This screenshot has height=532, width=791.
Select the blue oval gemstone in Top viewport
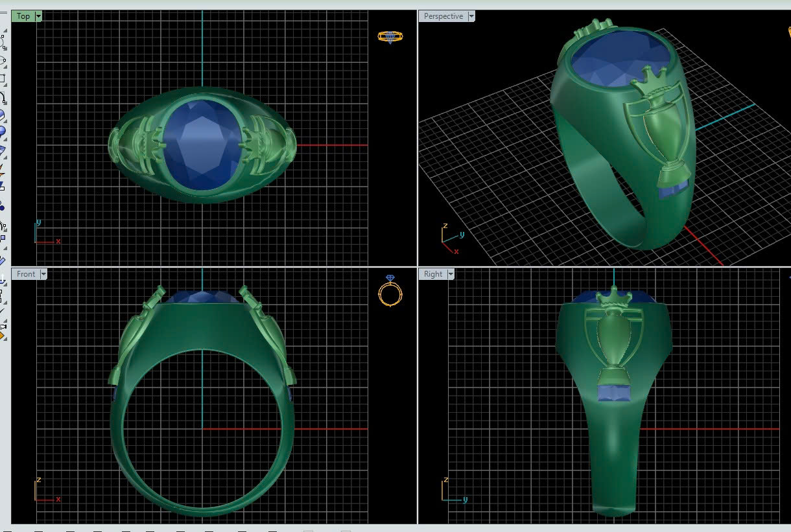click(x=203, y=144)
